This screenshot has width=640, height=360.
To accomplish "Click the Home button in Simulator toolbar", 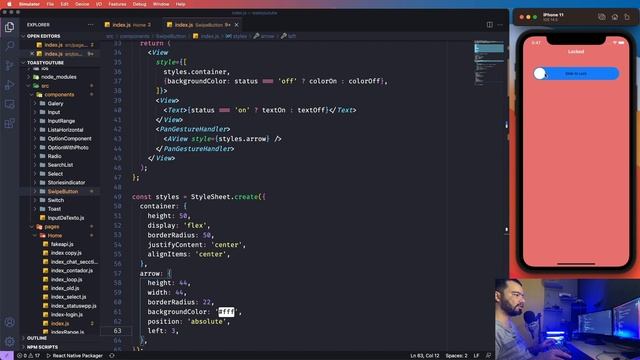I will point(615,17).
